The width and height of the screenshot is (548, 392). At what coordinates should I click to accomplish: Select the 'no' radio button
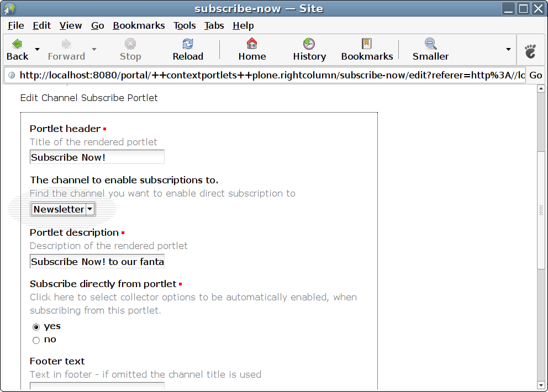(36, 340)
